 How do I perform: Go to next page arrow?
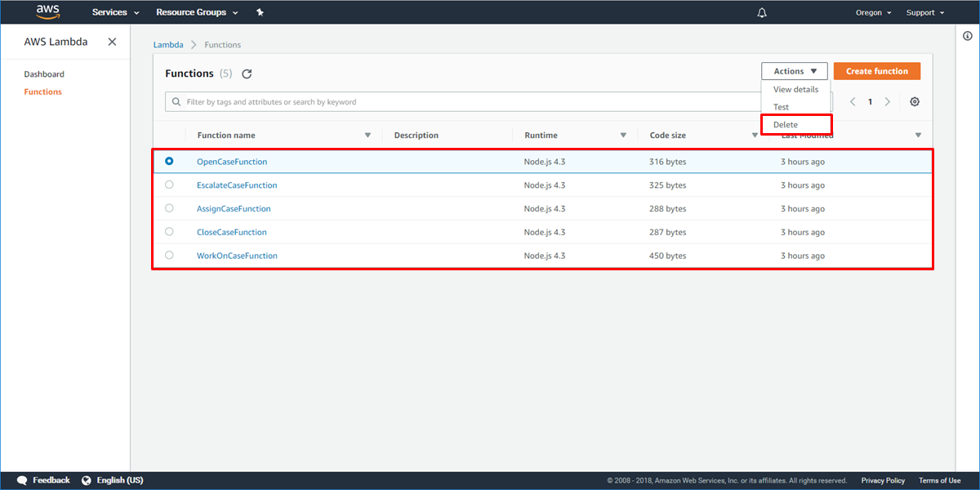888,102
